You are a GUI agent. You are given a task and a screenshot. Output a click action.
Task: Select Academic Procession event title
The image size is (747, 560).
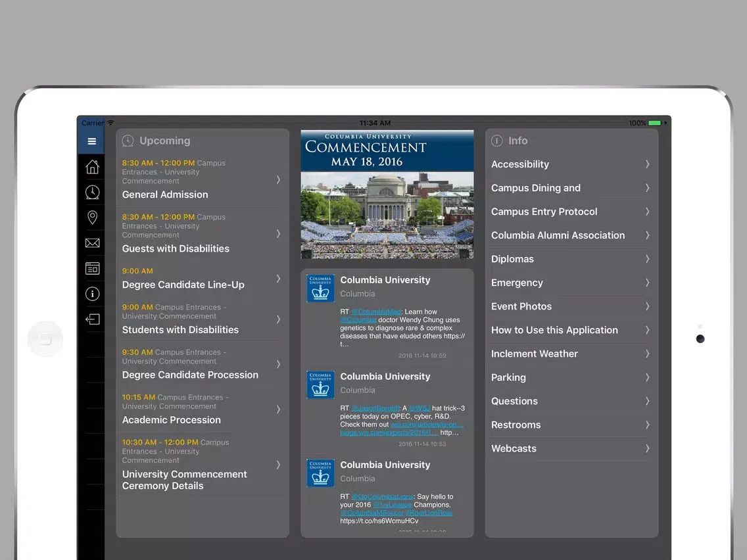tap(172, 420)
